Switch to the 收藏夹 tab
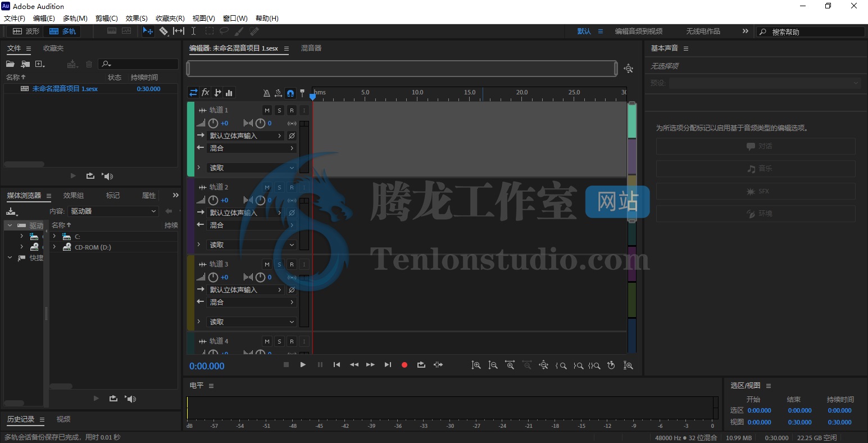This screenshot has height=443, width=868. pos(53,48)
